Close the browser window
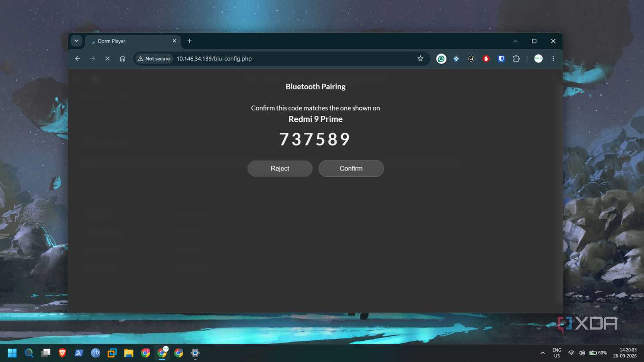 553,41
